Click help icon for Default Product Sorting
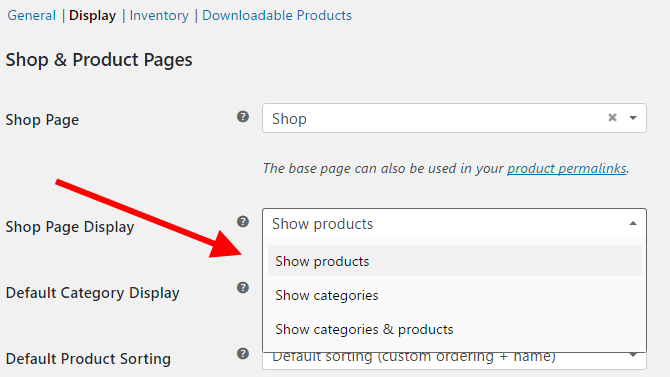Viewport: 670px width, 377px height. (243, 353)
